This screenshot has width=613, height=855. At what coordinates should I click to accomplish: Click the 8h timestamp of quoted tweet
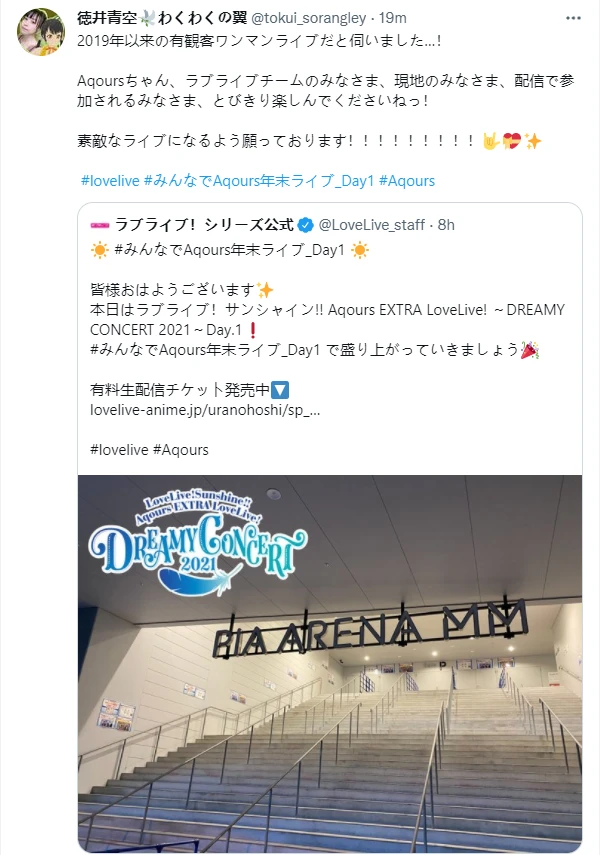click(x=446, y=225)
